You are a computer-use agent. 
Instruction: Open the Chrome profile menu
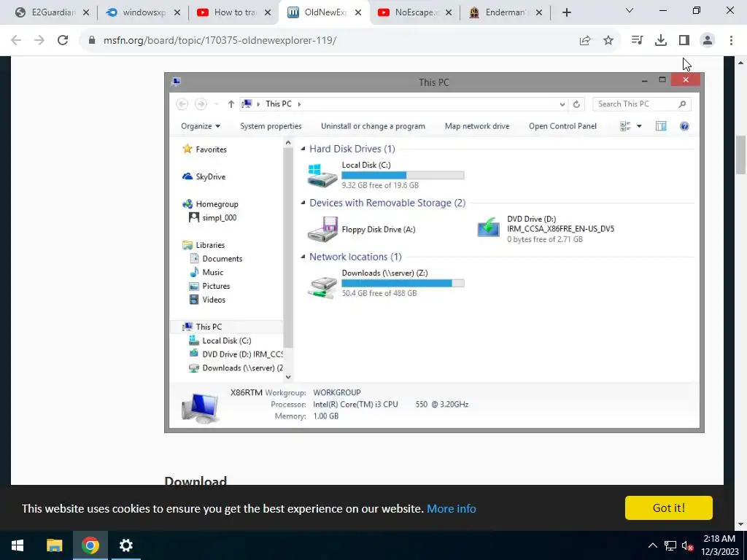[708, 41]
